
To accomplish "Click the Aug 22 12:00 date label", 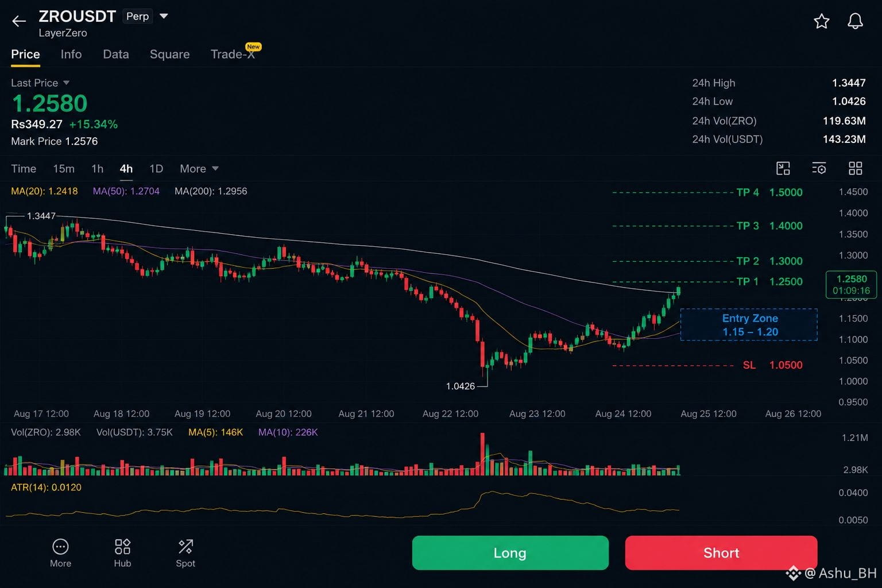I will point(450,414).
